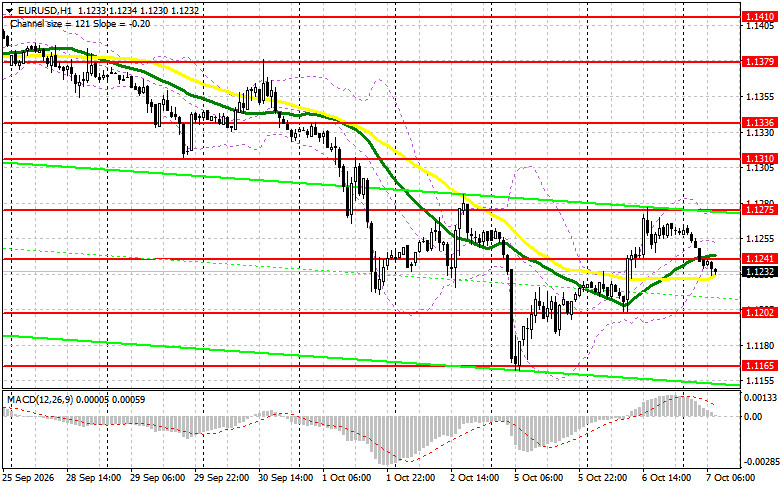Click the 1.1155 price scale value
This screenshot has height=489, width=781.
(x=761, y=380)
